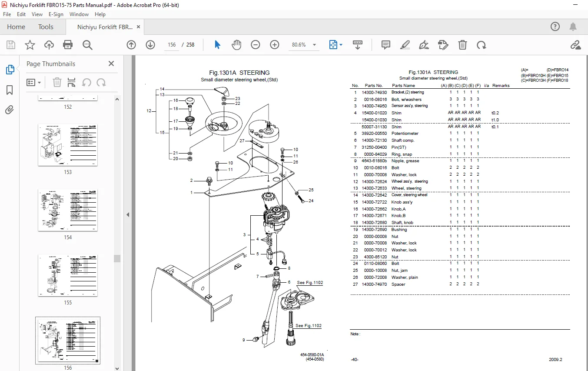The width and height of the screenshot is (588, 371).
Task: Select the Highlight text tool
Action: tap(405, 45)
